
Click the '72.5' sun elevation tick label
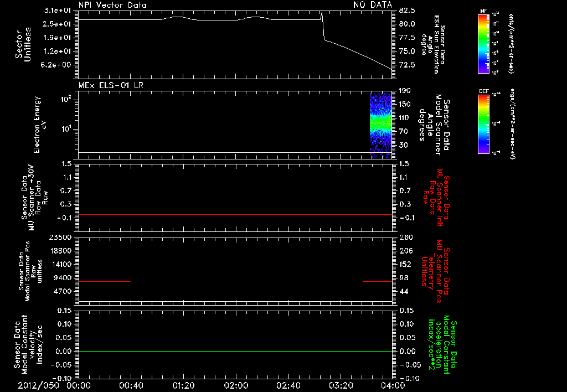[407, 65]
